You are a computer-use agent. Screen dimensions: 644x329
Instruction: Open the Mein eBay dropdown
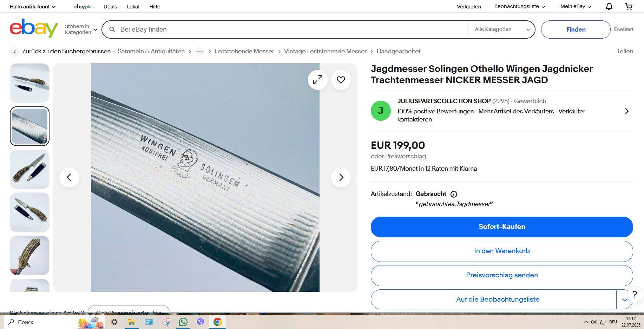tap(576, 7)
